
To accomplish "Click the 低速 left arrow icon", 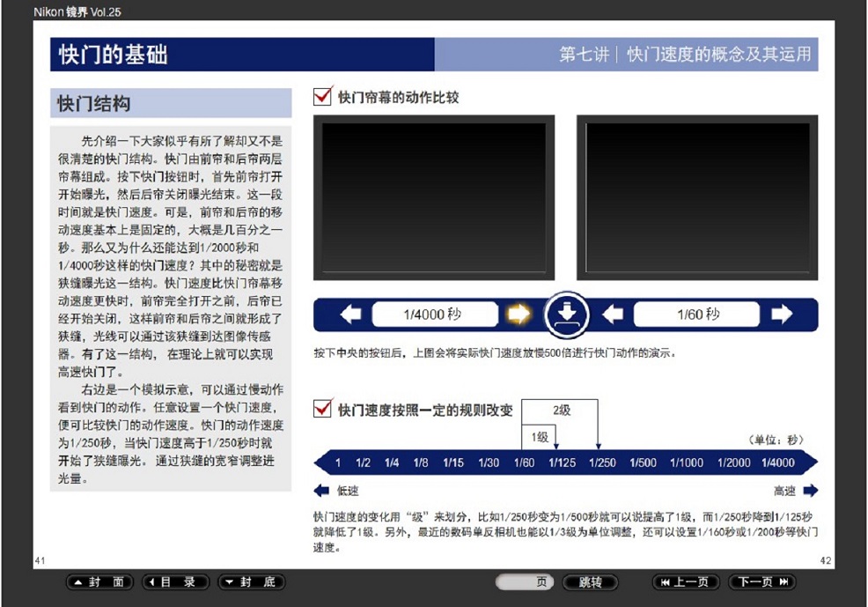I will (x=321, y=491).
